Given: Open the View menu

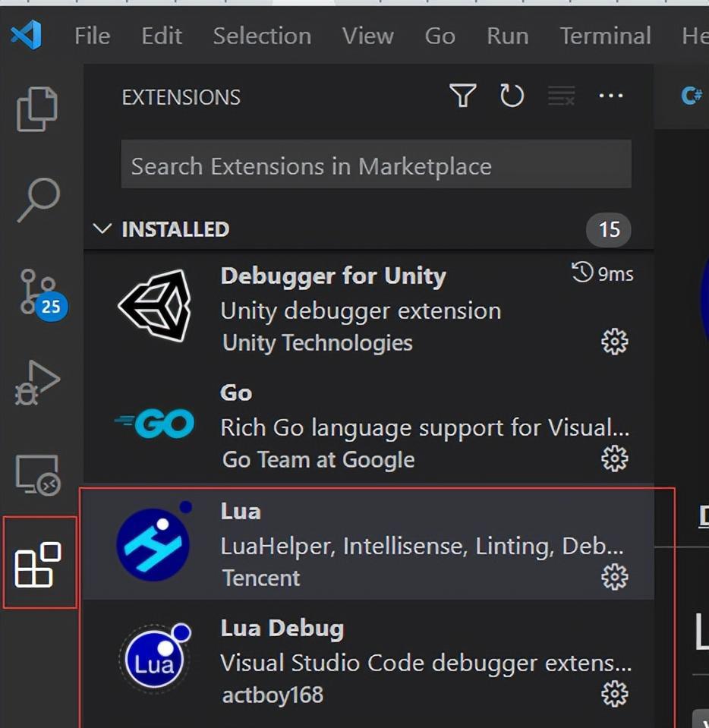Looking at the screenshot, I should [367, 36].
